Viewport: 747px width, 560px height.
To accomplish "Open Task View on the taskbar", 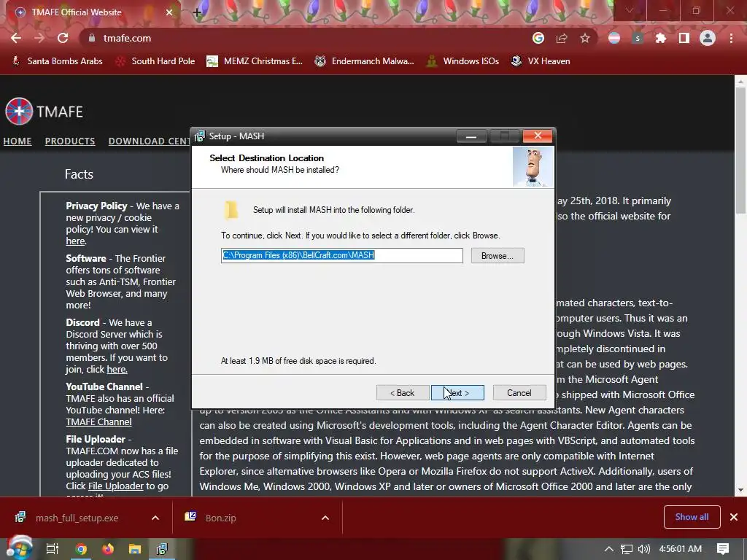I will [53, 549].
